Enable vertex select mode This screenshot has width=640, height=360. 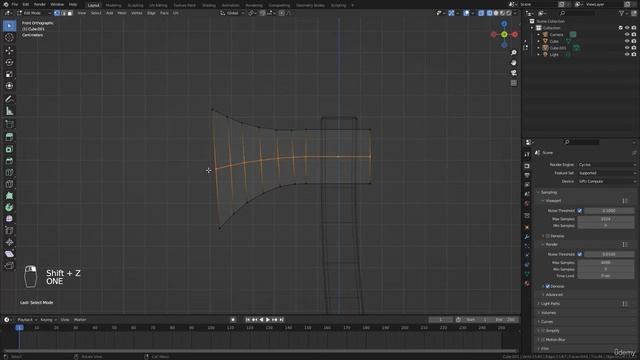57,13
